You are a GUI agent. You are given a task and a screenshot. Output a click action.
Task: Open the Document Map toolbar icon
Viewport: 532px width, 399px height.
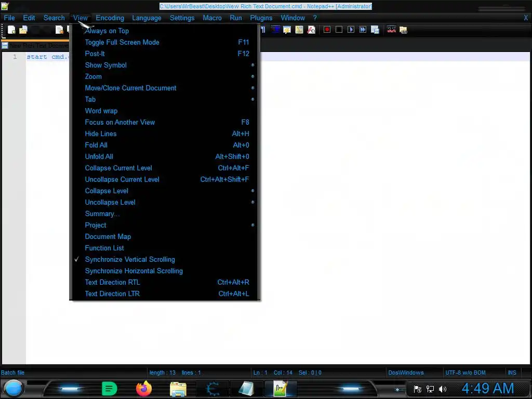tap(299, 30)
